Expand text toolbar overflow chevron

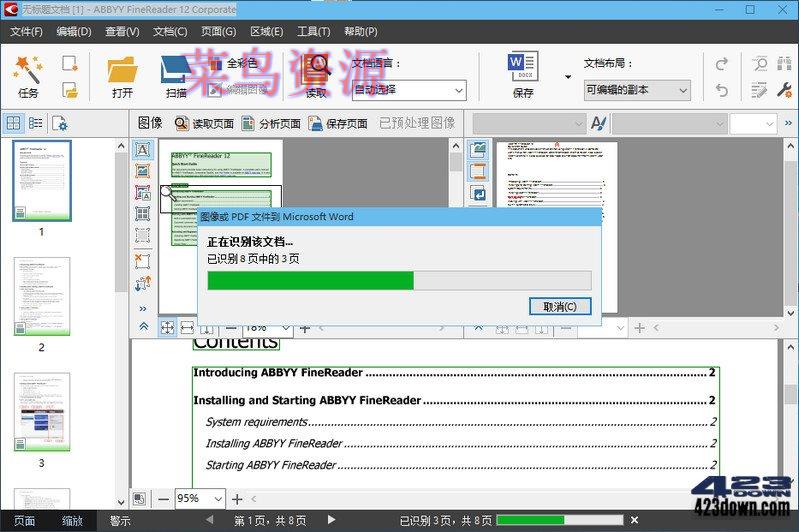(788, 123)
